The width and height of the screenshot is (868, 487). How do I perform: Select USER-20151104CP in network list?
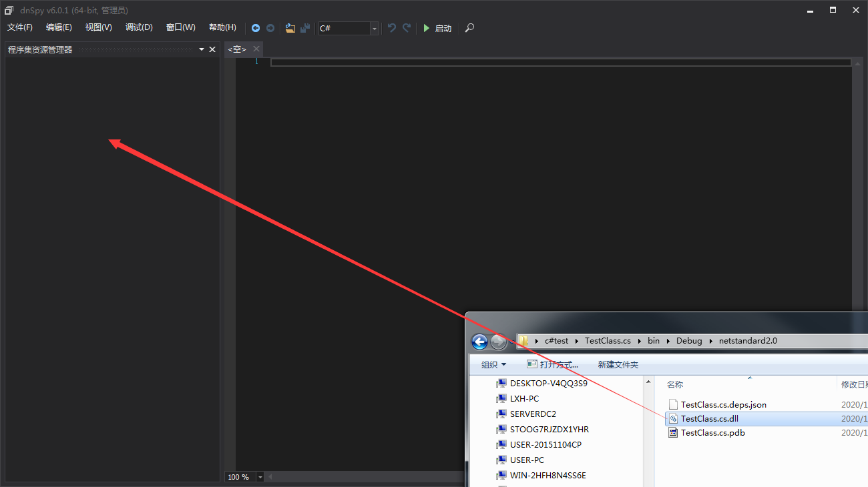pyautogui.click(x=547, y=445)
